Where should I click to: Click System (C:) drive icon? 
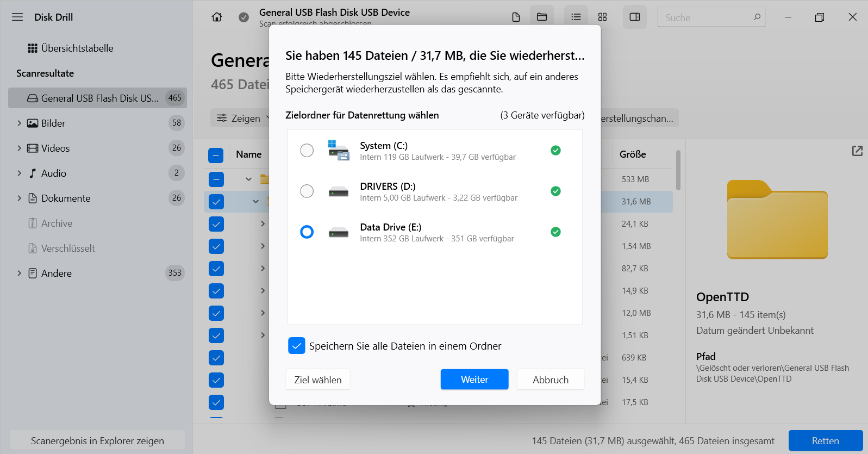click(x=339, y=150)
